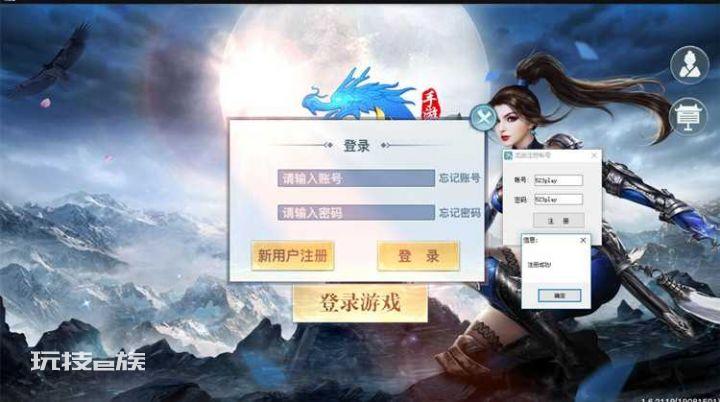720x402 pixels.
Task: Focus the 账号 field in registration window
Action: [558, 180]
